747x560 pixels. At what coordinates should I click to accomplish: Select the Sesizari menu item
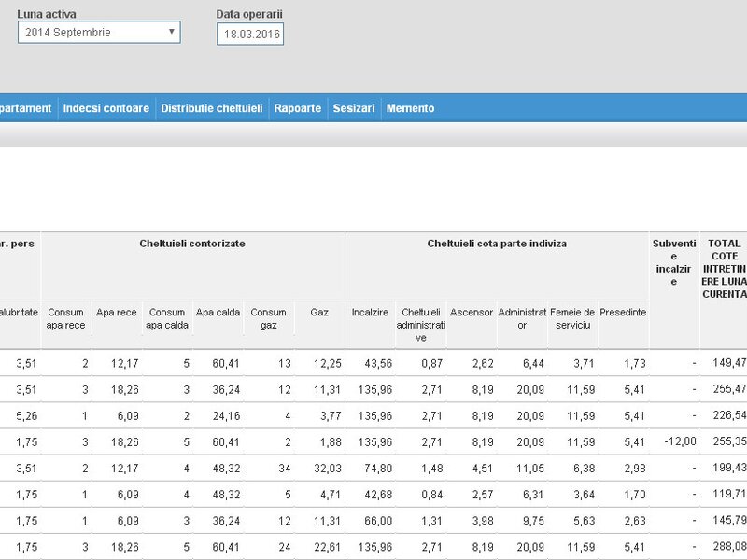point(354,108)
